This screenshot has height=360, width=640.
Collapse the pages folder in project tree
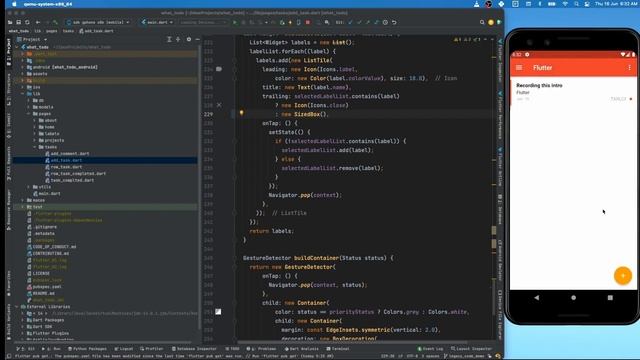tap(29, 114)
